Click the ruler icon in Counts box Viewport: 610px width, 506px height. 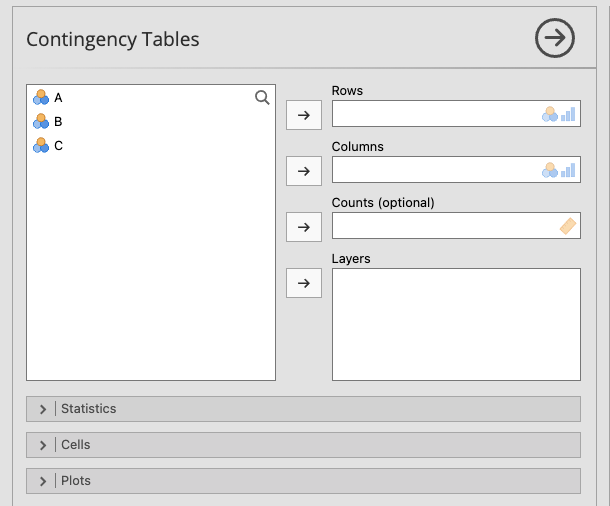click(x=568, y=226)
